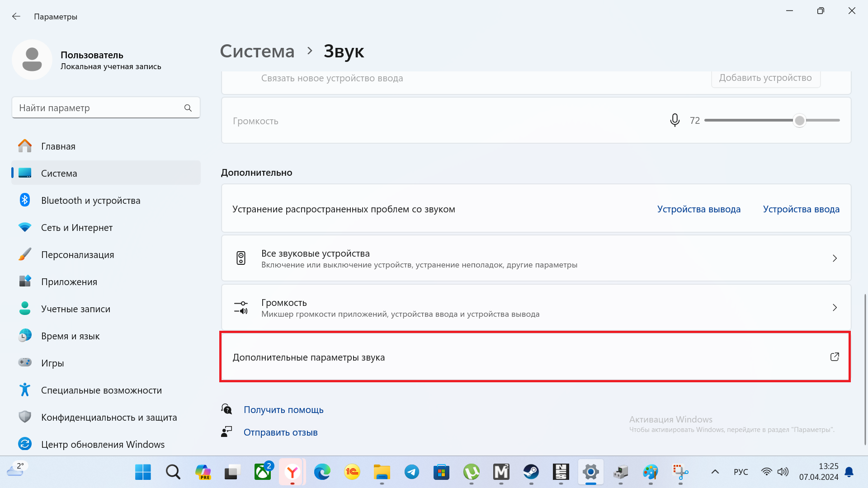The image size is (868, 488).
Task: Go to Персонализация settings
Action: point(77,255)
